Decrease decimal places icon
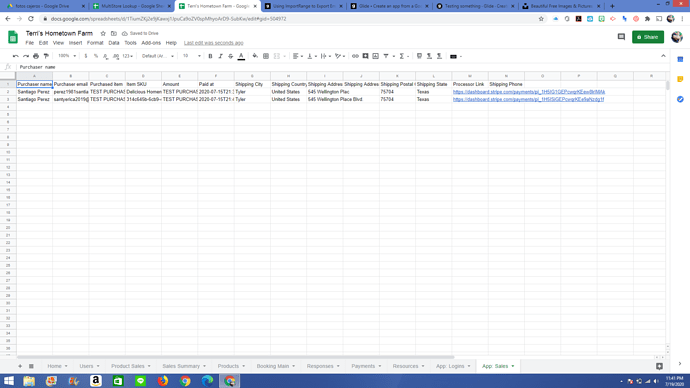690x388 pixels. coord(106,56)
